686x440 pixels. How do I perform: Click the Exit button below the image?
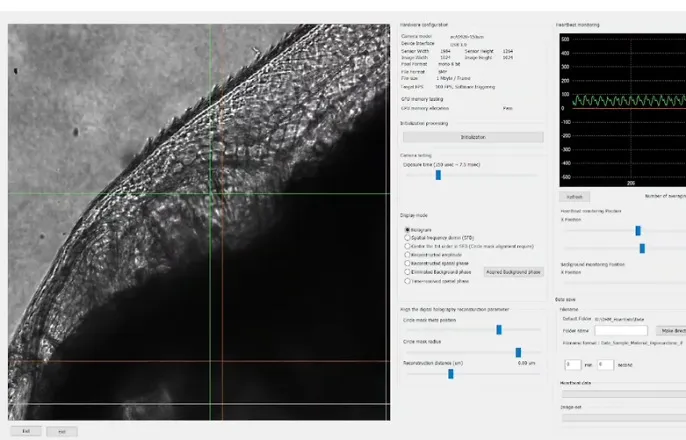[x=26, y=431]
